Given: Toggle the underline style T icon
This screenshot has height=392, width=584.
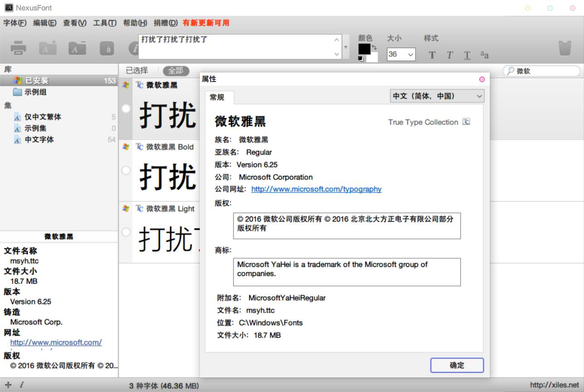Looking at the screenshot, I should point(467,55).
